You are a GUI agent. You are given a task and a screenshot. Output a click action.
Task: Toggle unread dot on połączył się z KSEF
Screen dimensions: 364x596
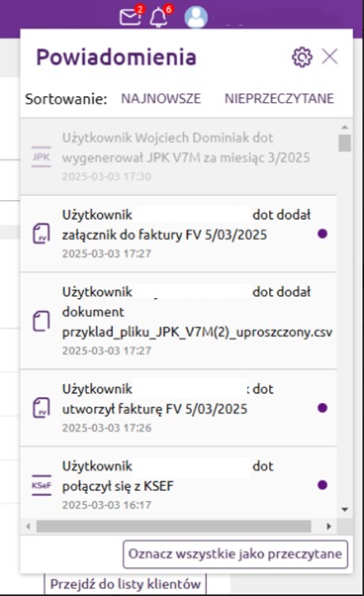[322, 485]
